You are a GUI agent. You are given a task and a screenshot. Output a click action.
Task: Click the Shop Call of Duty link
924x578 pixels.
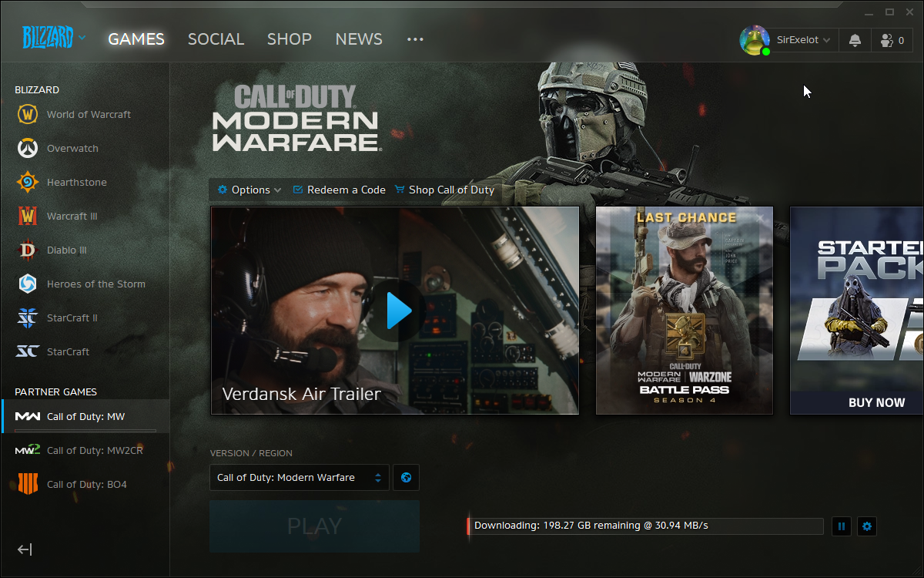[x=444, y=190]
